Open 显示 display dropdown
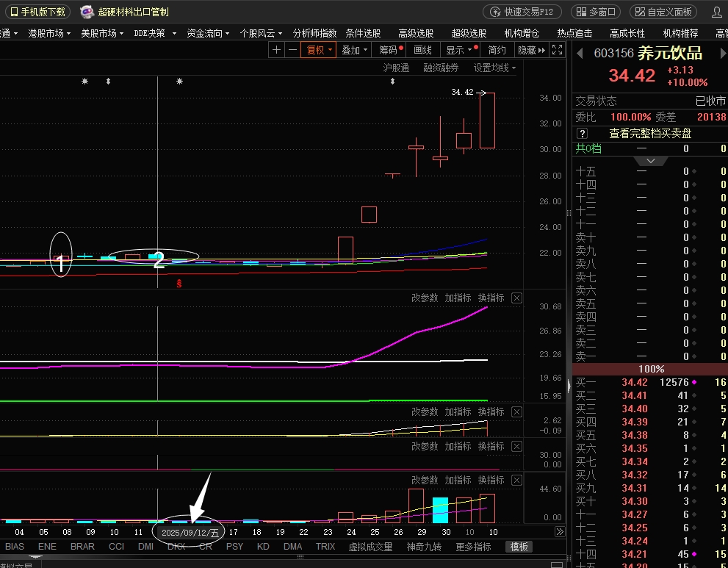 pyautogui.click(x=458, y=50)
